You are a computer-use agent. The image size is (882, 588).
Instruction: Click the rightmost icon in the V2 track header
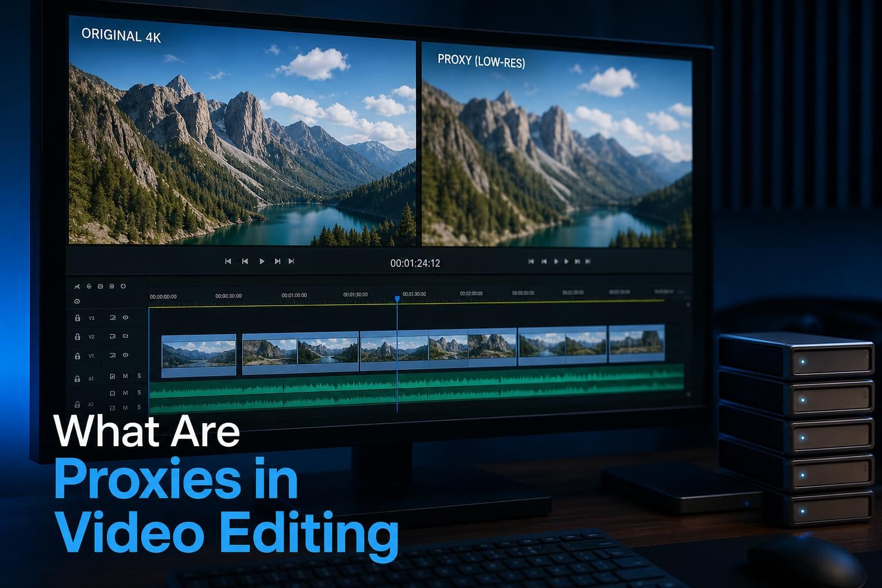(126, 336)
